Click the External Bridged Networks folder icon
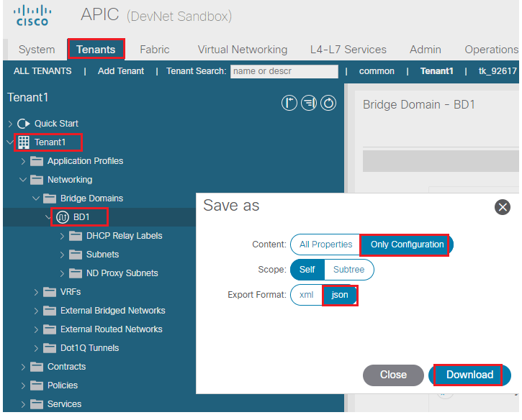This screenshot has height=420, width=522. pos(50,311)
